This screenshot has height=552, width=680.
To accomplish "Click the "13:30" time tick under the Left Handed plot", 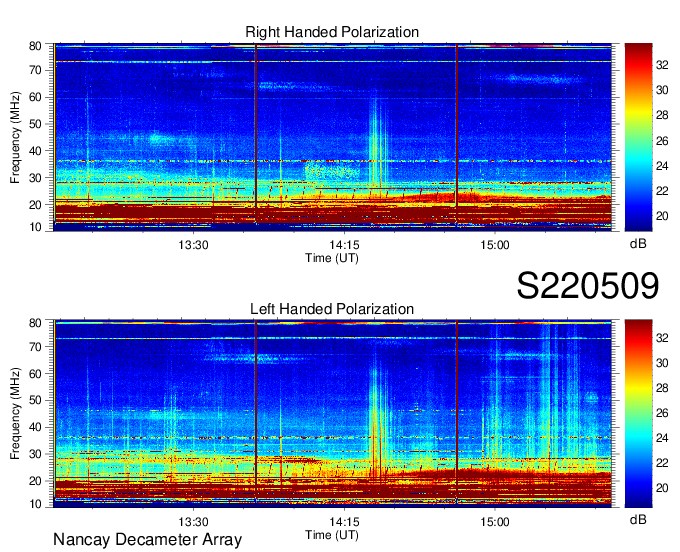I will [193, 521].
